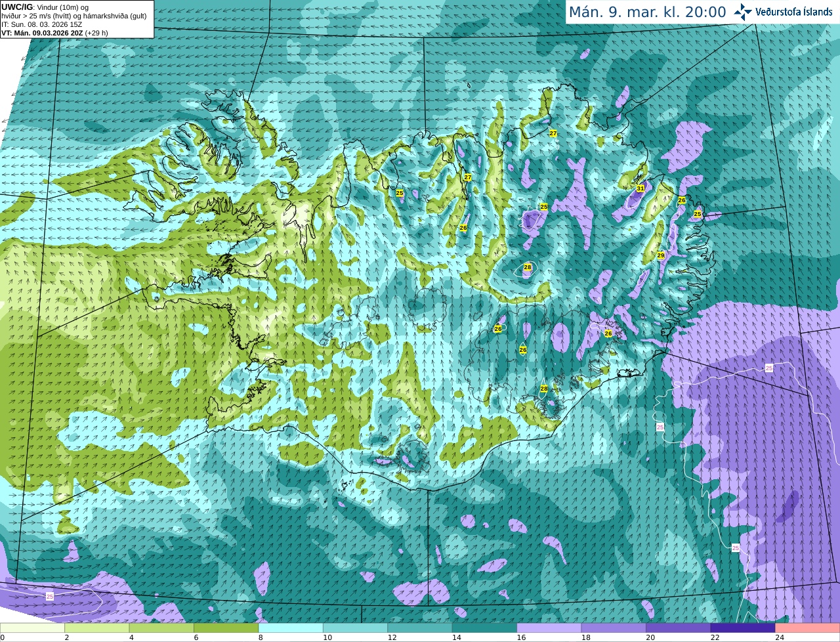Click the Veðurstofa Íslands logo emblem
The image size is (840, 642).
coord(743,12)
